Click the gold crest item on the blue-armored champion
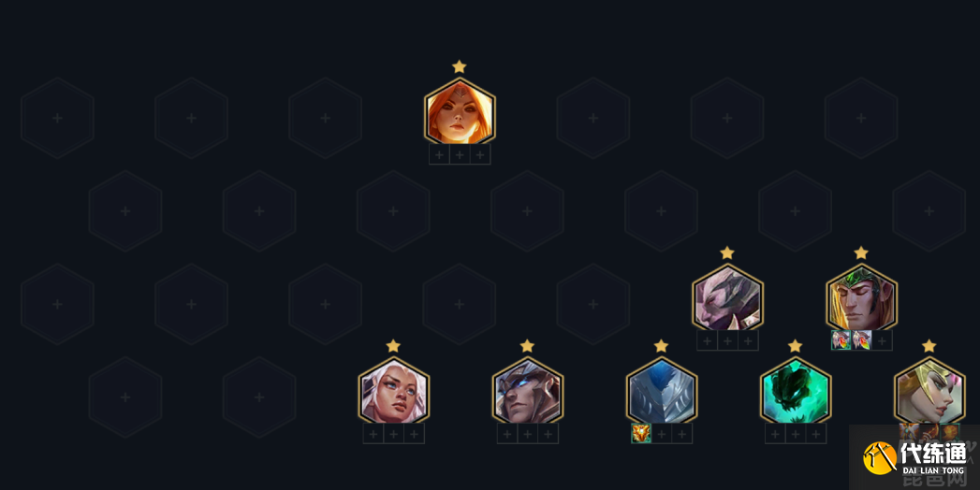The width and height of the screenshot is (980, 490). click(641, 433)
